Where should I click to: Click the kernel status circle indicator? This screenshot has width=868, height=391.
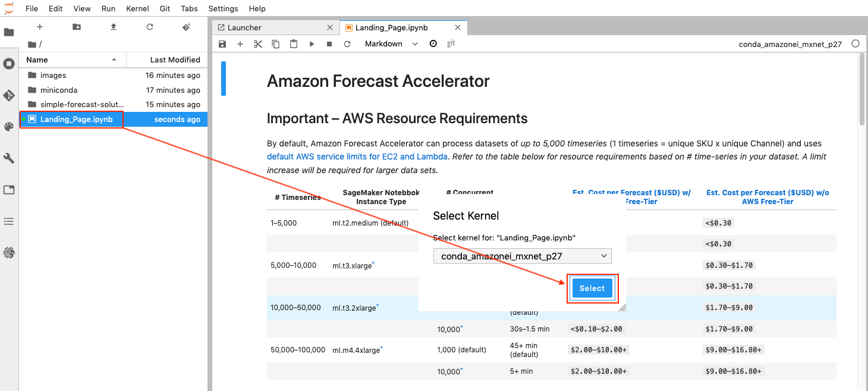click(x=856, y=43)
